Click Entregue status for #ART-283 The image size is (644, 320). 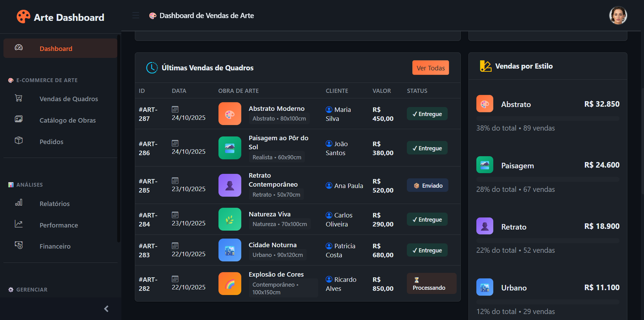tap(427, 250)
